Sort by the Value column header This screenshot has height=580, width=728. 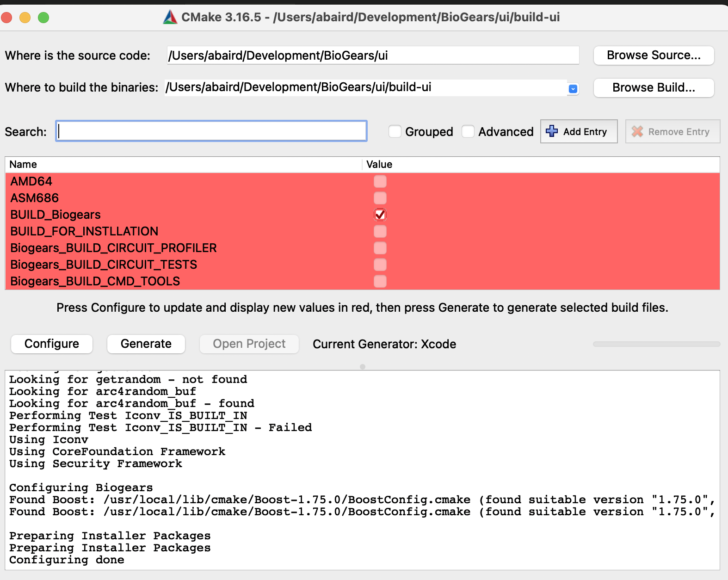[x=541, y=165]
